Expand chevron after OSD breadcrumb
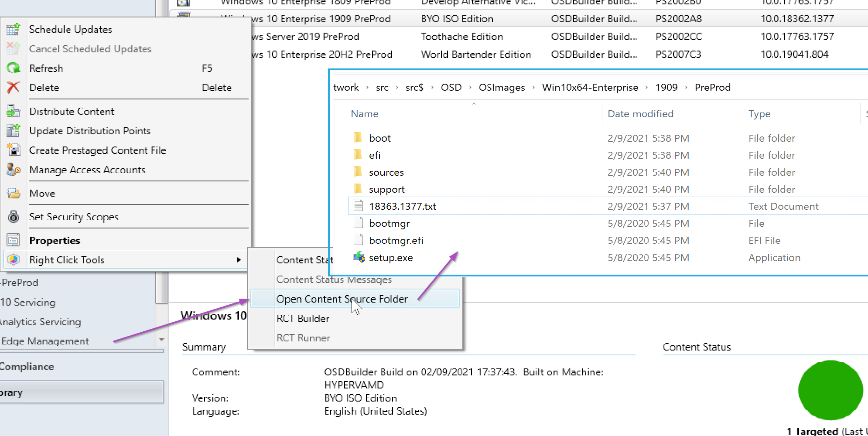 click(470, 88)
